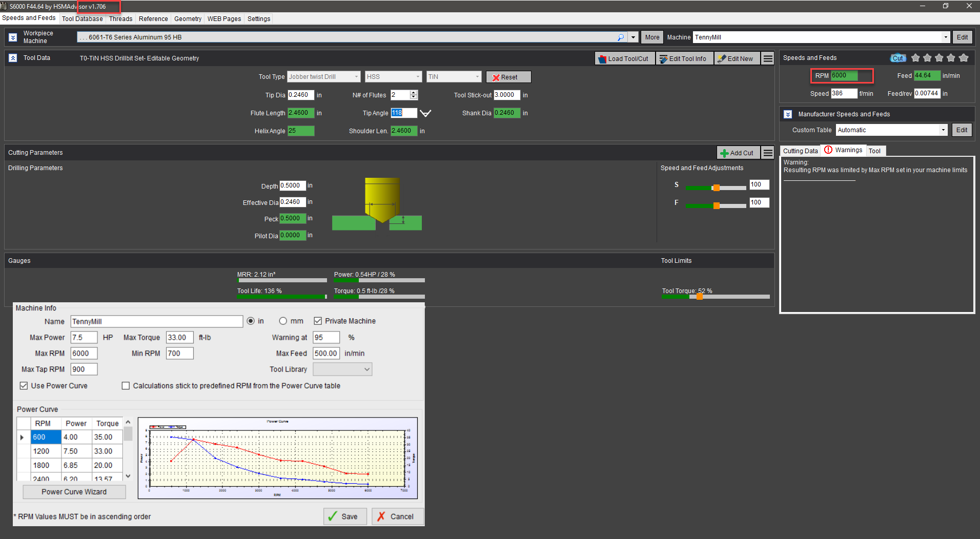Expand Manufacturer Speeds and Feeds chevron

(x=788, y=114)
